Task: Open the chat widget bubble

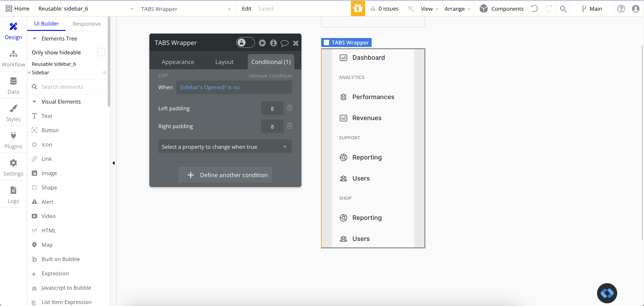Action: click(607, 293)
